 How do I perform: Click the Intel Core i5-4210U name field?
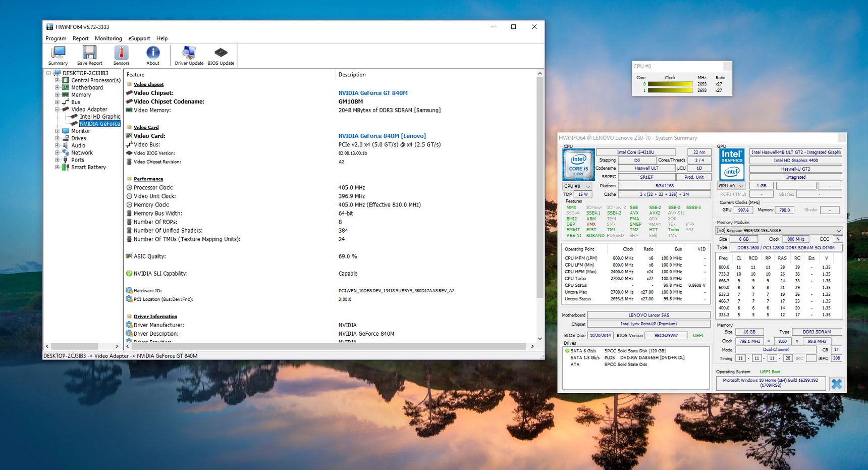tap(635, 152)
